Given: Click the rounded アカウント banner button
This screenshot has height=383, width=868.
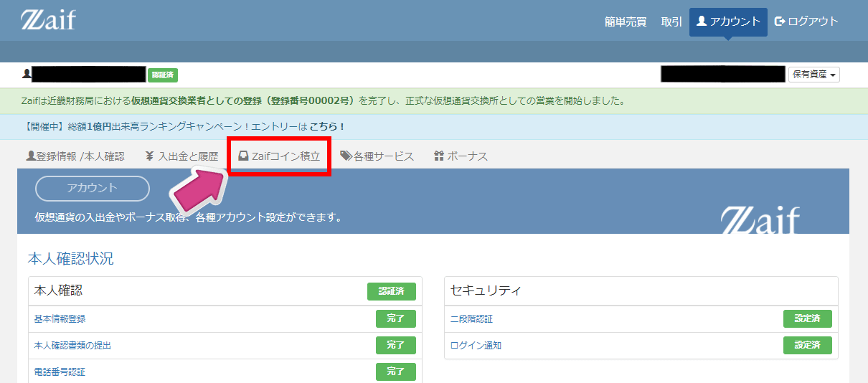Looking at the screenshot, I should pyautogui.click(x=93, y=189).
